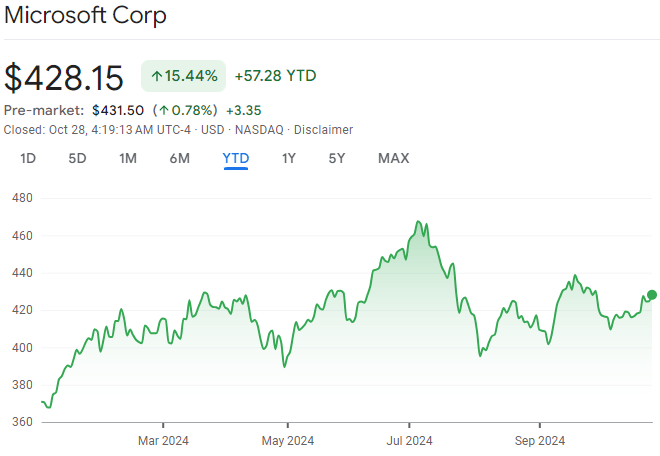Click the active YTD range tab
The height and width of the screenshot is (456, 660).
pyautogui.click(x=236, y=158)
